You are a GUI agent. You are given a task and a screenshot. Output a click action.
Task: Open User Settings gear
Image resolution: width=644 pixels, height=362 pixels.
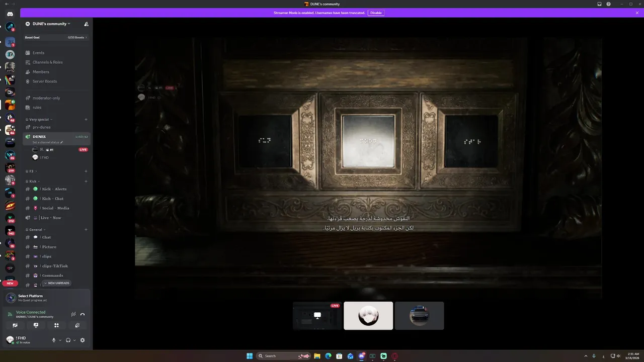(x=83, y=340)
